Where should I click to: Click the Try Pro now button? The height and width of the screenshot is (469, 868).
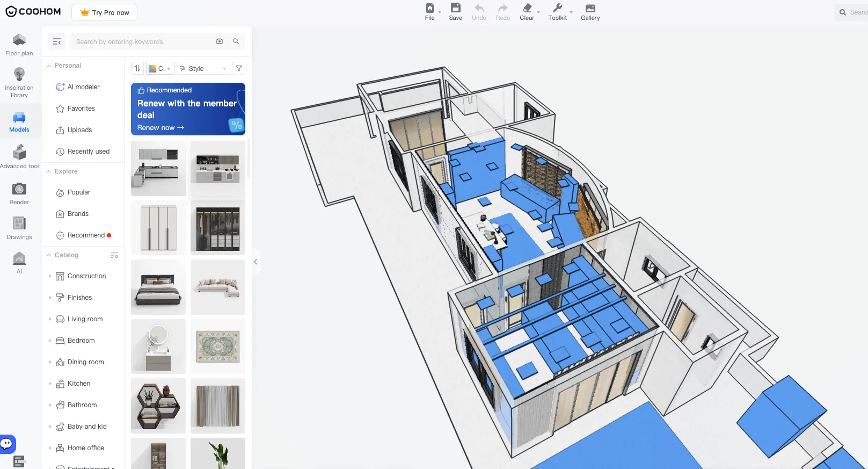click(x=105, y=12)
